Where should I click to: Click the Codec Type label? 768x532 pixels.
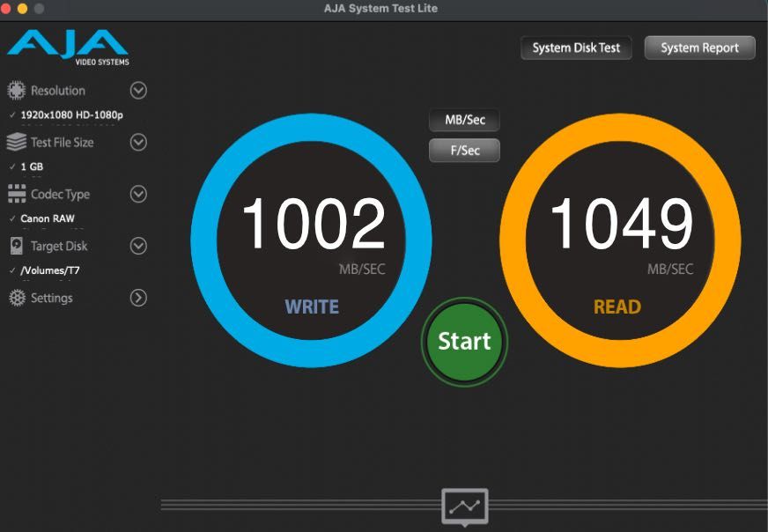coord(60,195)
